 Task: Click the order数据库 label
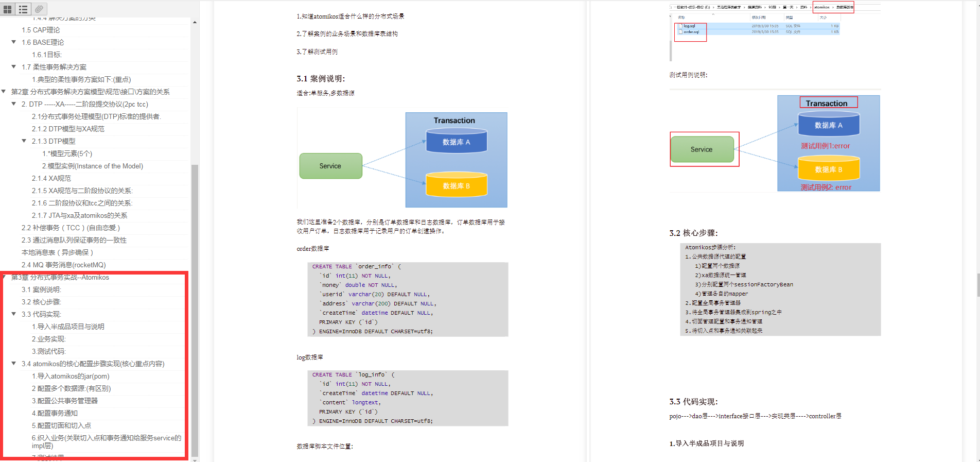313,249
